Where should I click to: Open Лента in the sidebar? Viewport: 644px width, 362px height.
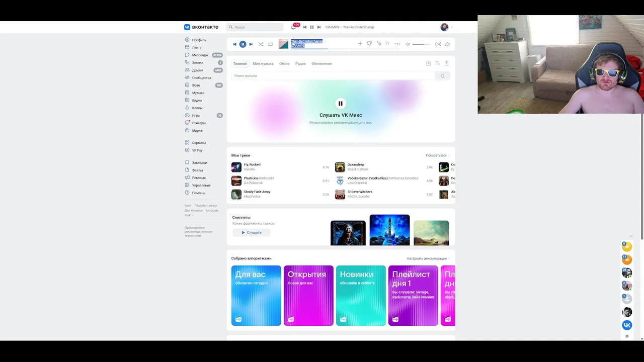(197, 48)
